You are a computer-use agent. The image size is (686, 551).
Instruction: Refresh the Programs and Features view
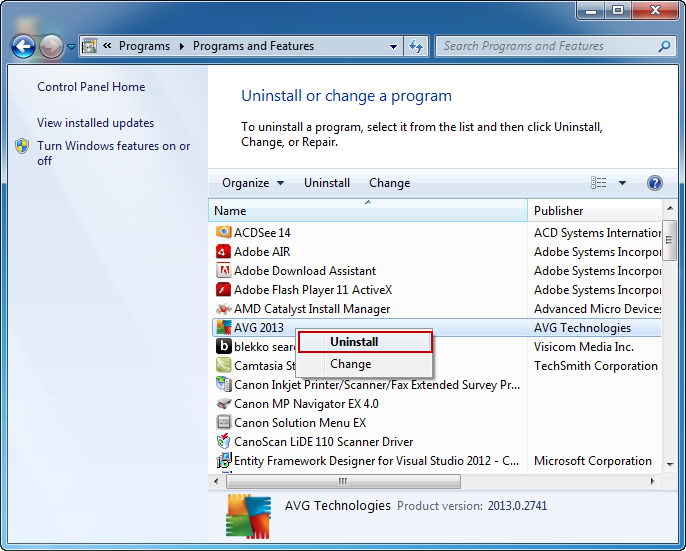point(416,46)
